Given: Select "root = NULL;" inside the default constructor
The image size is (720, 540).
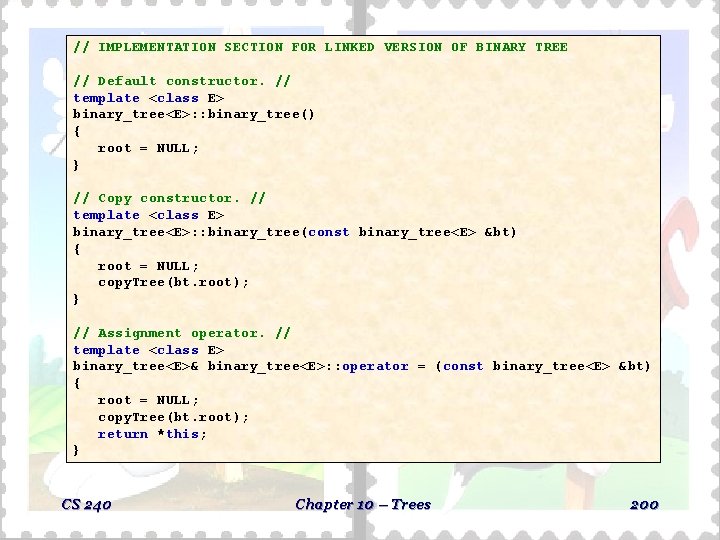Looking at the screenshot, I should click(x=148, y=148).
